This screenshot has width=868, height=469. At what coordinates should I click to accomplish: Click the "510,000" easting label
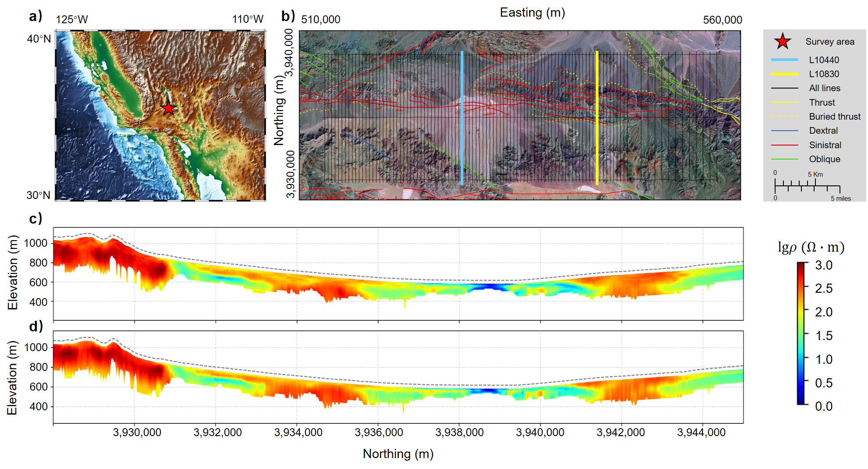pos(321,20)
